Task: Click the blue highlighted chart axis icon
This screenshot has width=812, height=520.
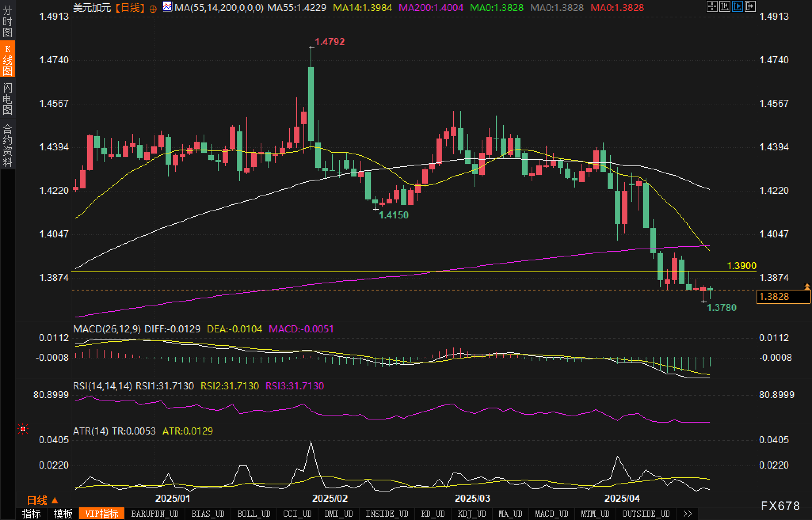Action: pyautogui.click(x=737, y=6)
